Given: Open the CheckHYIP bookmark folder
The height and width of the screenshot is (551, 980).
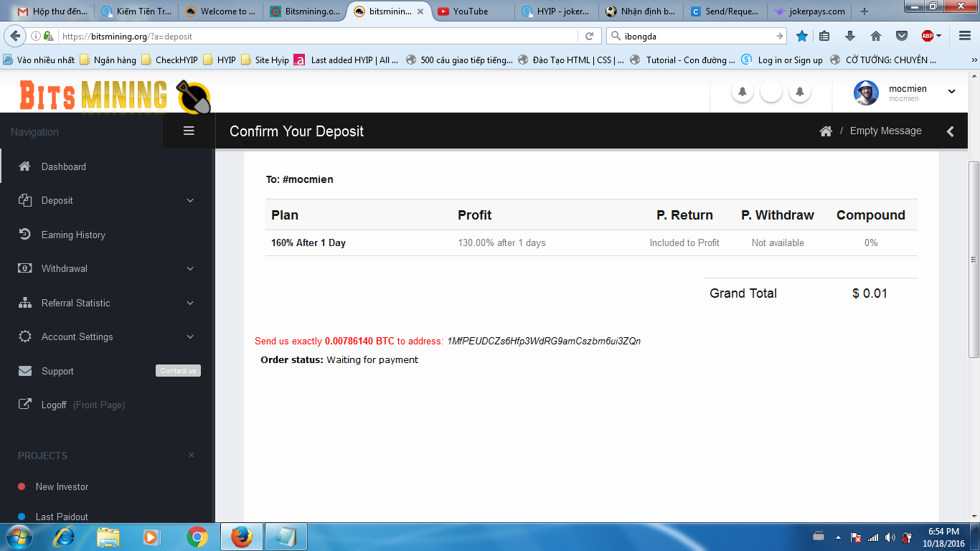Looking at the screenshot, I should [170, 60].
